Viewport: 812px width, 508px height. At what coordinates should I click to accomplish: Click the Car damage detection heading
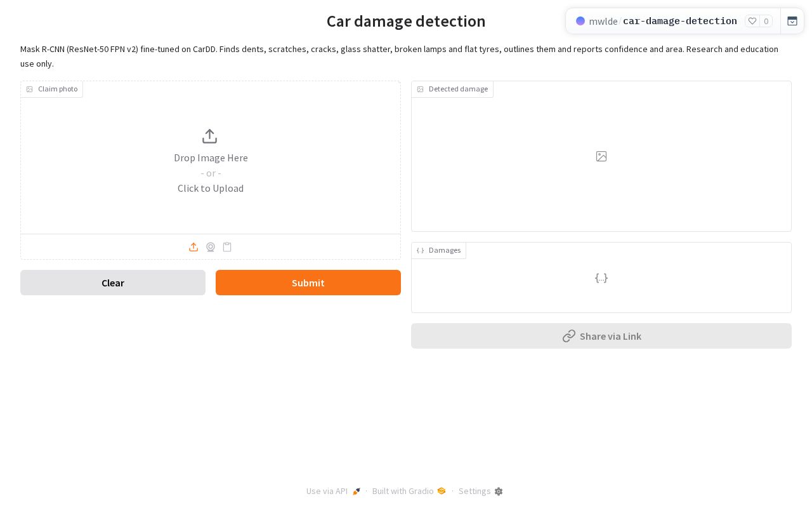pyautogui.click(x=406, y=21)
